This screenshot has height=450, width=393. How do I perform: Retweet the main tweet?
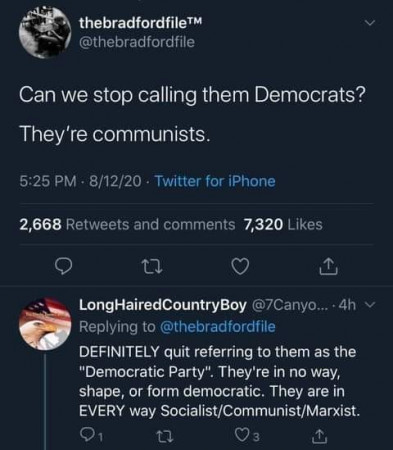point(152,267)
